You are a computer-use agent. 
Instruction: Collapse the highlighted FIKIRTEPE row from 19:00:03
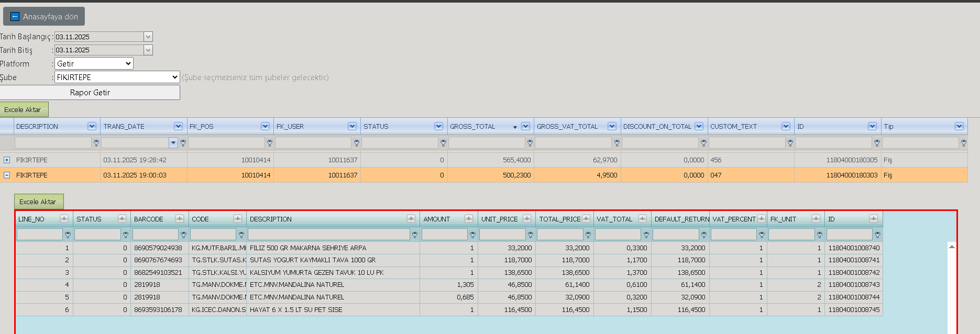tap(7, 175)
